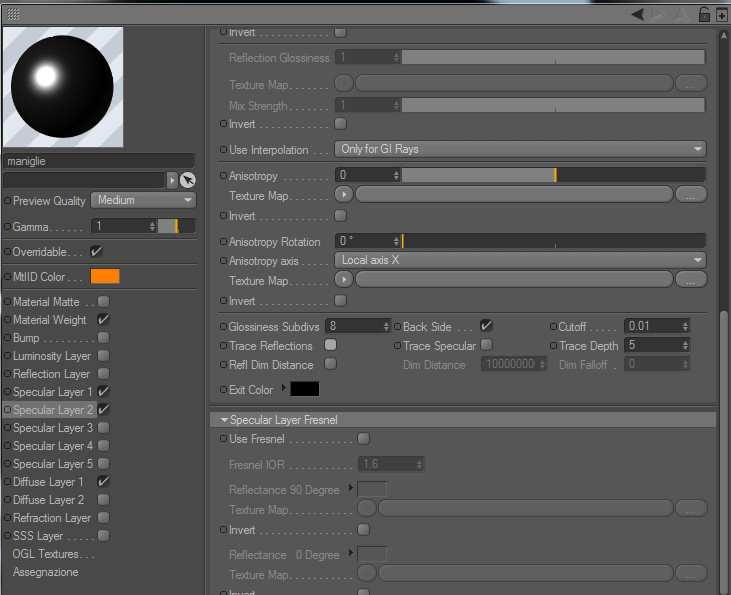Collapse the Specular Layer Fresnel section
Screen dimensions: 731x595
click(224, 420)
